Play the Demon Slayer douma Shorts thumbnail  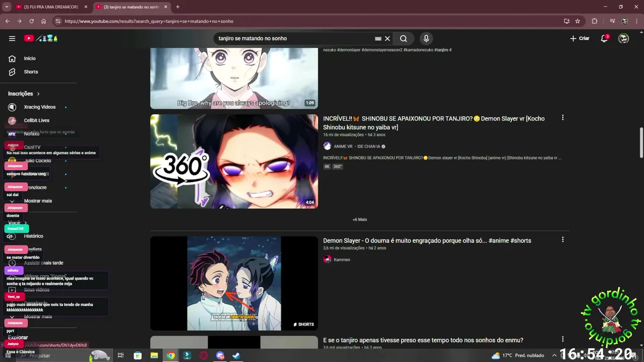coord(234,284)
